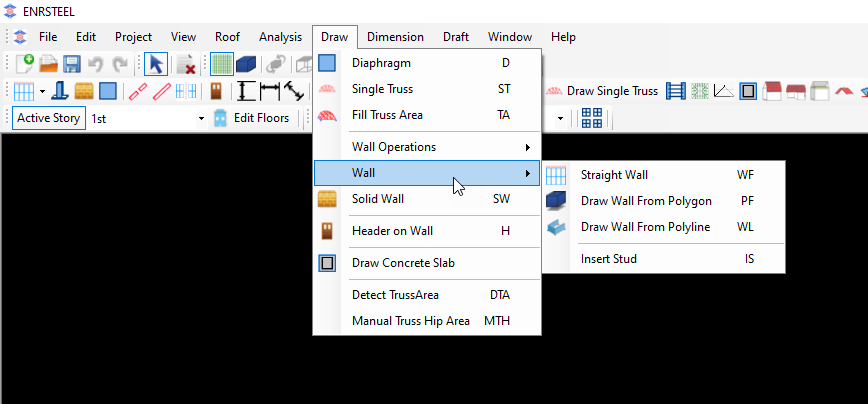This screenshot has height=404, width=868.
Task: Click the vertical dimension tool icon
Action: [x=243, y=91]
